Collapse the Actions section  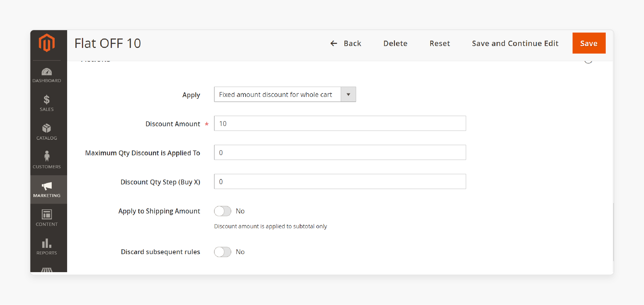(588, 60)
